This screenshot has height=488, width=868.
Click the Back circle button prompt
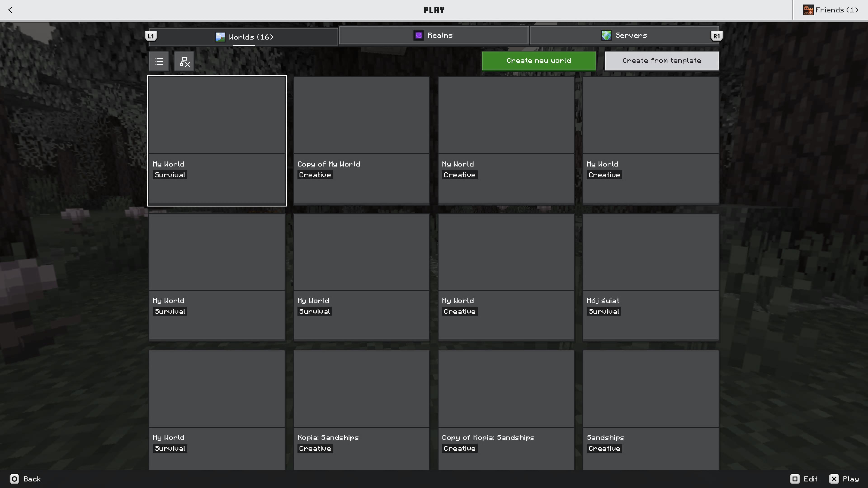point(14,479)
